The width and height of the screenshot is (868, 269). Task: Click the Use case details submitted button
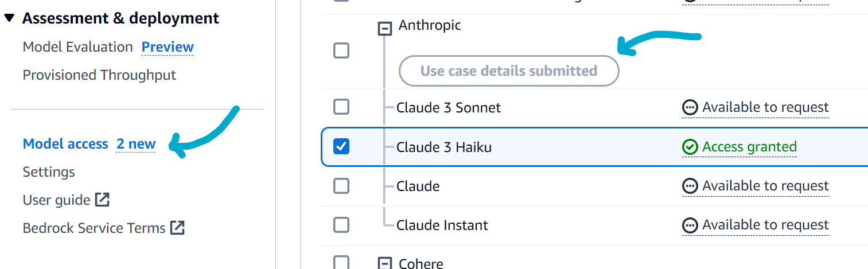[x=509, y=71]
